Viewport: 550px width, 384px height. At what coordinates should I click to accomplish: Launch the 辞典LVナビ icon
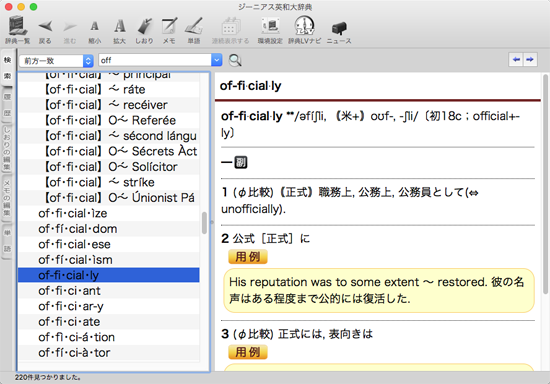[x=304, y=26]
